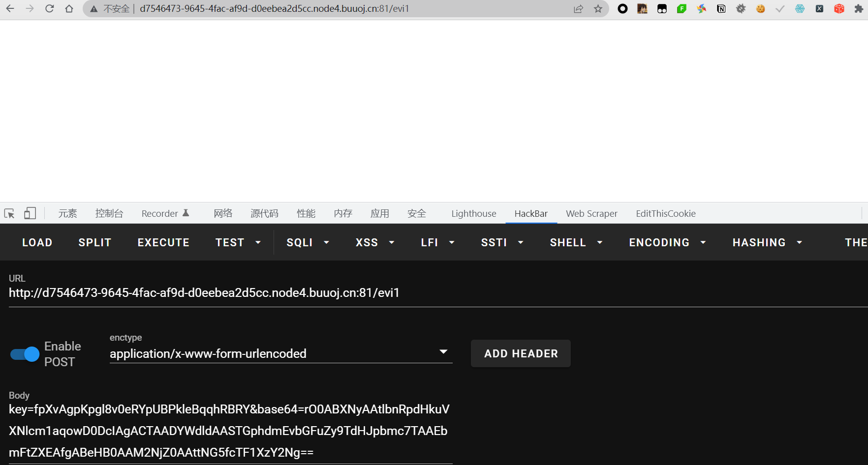The height and width of the screenshot is (465, 868).
Task: Open the Tampermonkey extension
Action: 662,9
